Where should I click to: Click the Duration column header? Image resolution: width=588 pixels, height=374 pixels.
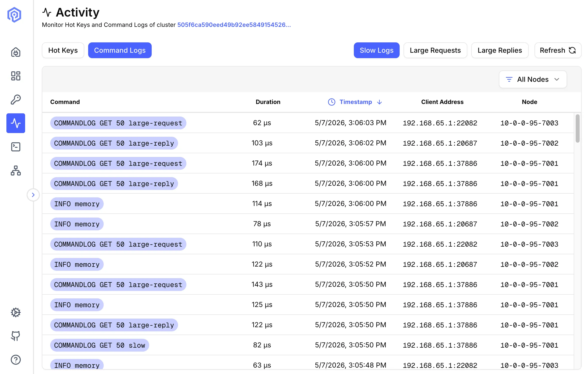point(268,102)
